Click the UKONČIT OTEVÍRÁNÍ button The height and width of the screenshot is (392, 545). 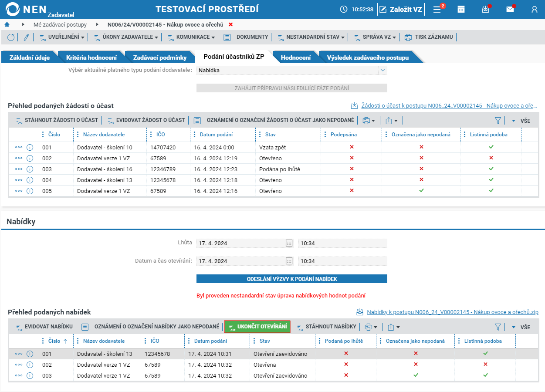[x=257, y=327]
